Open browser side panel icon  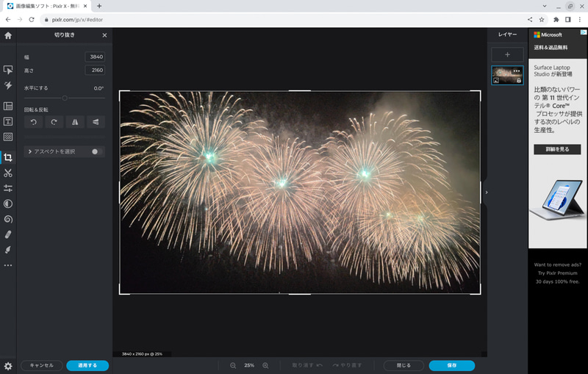click(568, 20)
